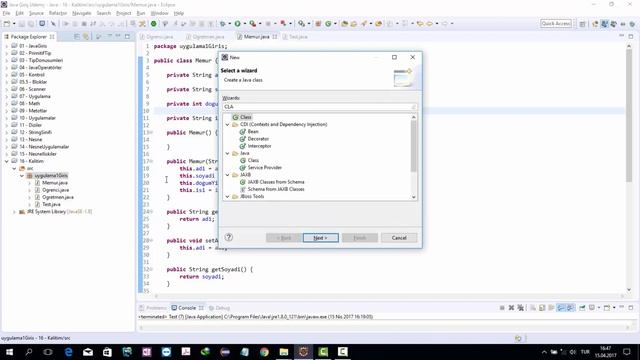Click the green Debug bug toolbar icon
640x360 pixels.
(x=223, y=24)
